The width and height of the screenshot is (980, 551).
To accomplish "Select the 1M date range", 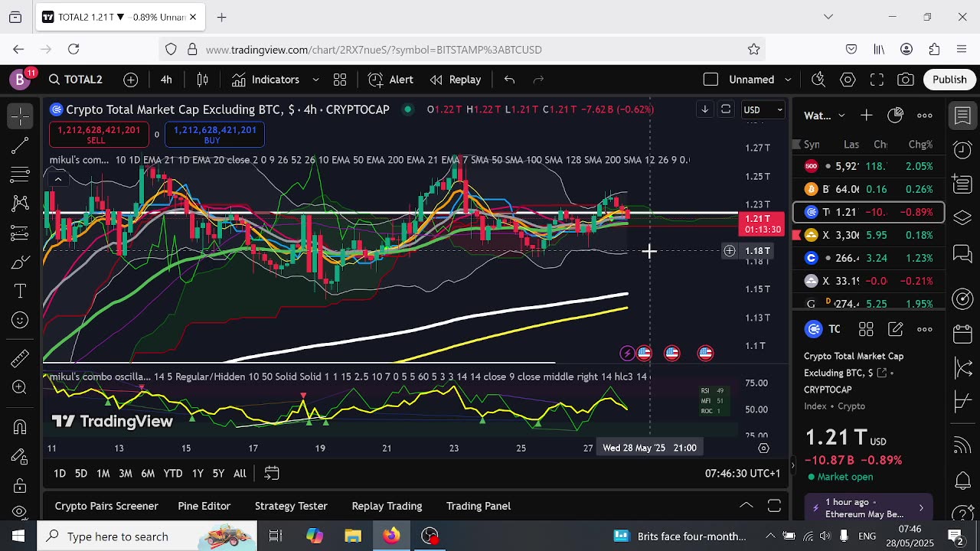I will tap(103, 474).
